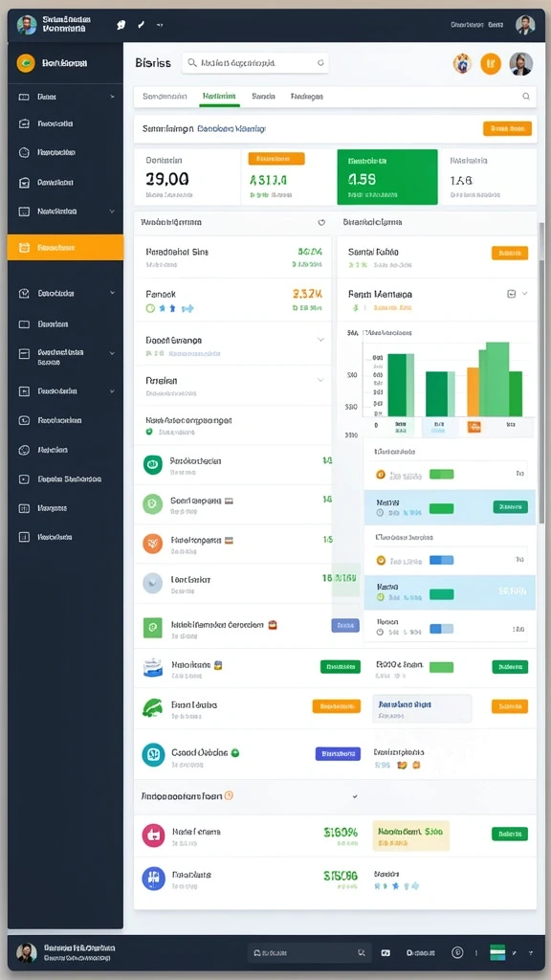
Task: Click the orange button at far right of leaf row
Action: (510, 706)
